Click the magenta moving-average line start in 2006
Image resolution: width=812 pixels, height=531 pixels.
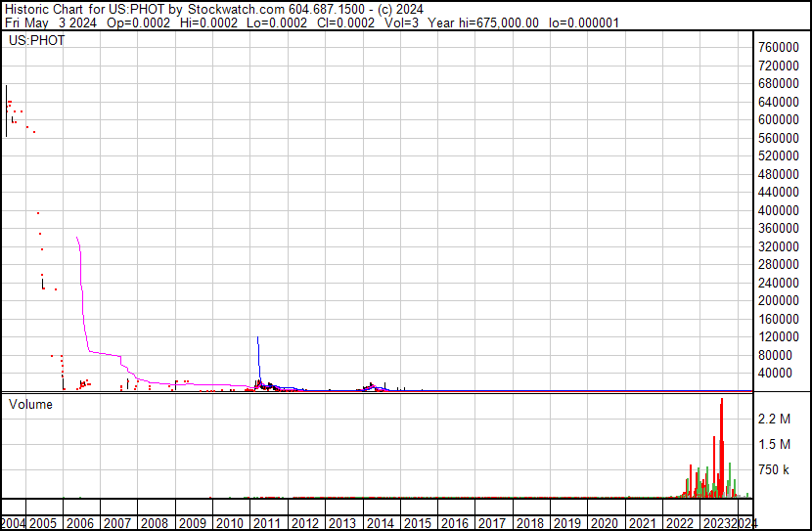coord(76,238)
